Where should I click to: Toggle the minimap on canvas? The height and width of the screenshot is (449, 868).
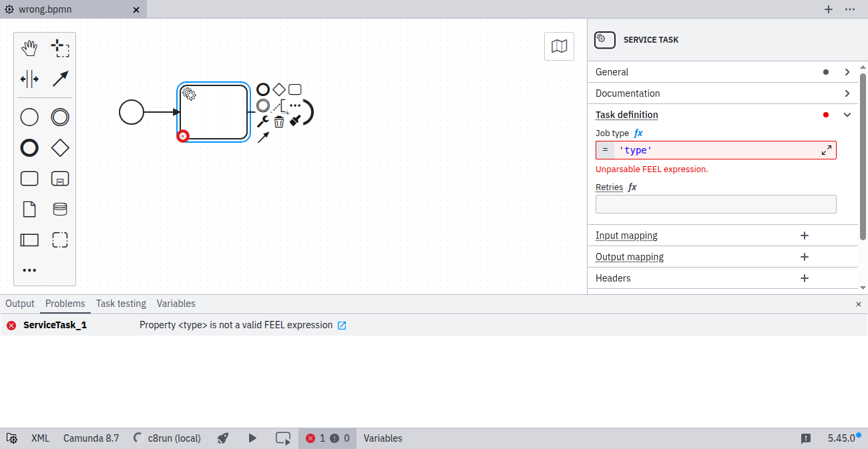559,46
